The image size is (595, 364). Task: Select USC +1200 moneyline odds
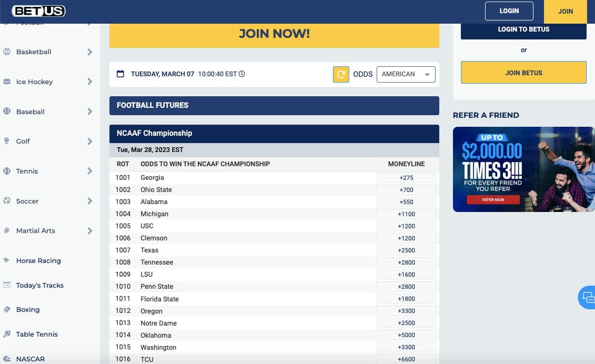pyautogui.click(x=406, y=226)
